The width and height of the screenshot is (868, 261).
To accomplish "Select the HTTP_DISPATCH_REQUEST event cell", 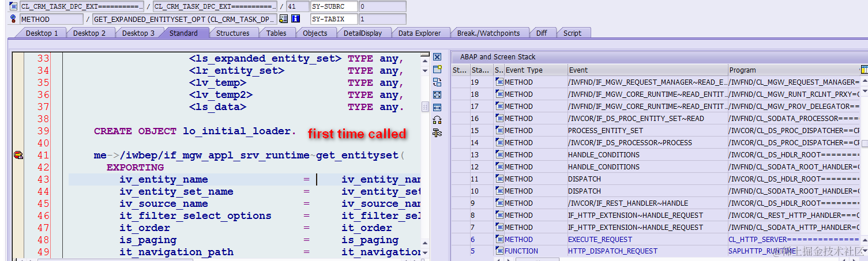I will pyautogui.click(x=648, y=251).
